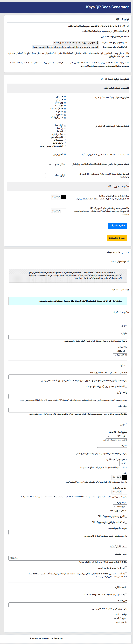Toggle the مدیر فروشگاه checkbox
Viewport: 133px width, 644px height.
pos(65,117)
